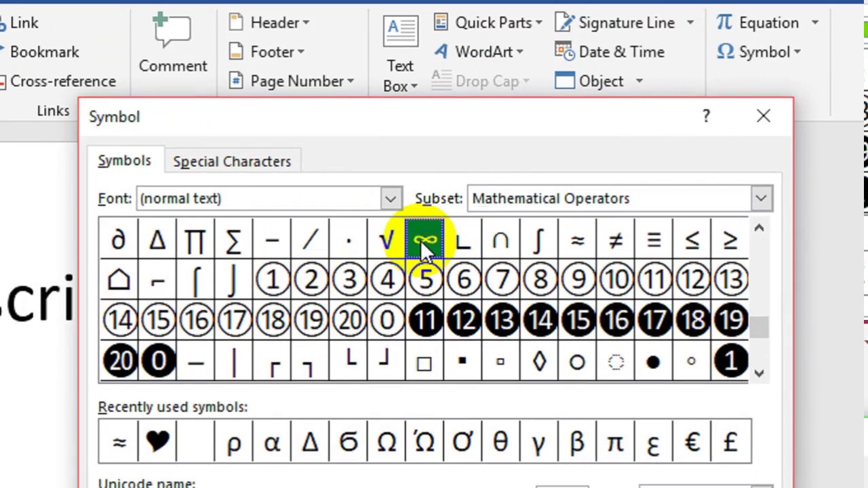
Task: Select the square root √ symbol
Action: tap(387, 240)
